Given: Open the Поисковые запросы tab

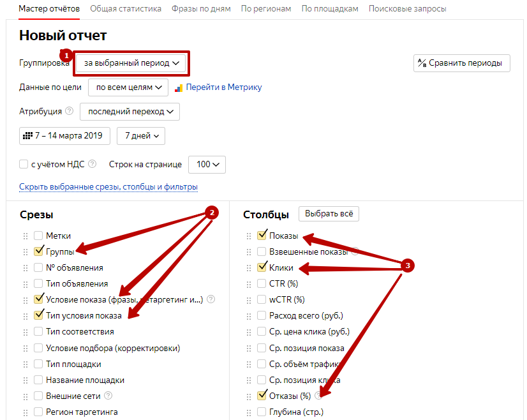Looking at the screenshot, I should coord(407,9).
